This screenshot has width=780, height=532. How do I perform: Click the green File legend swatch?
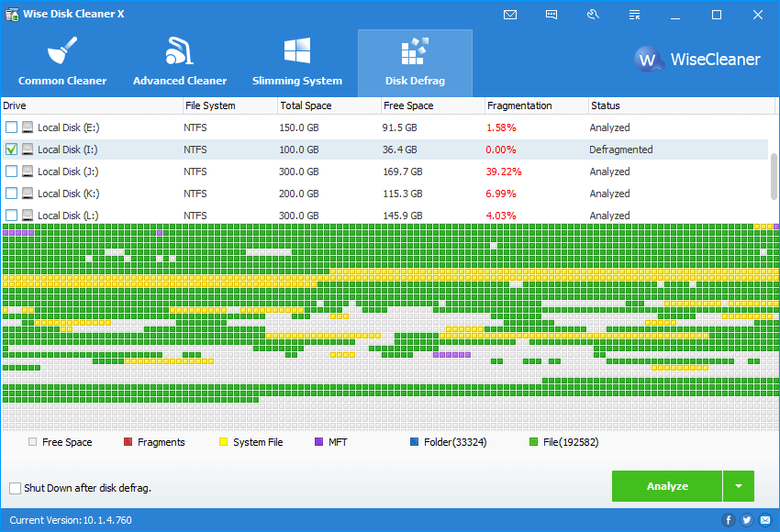coord(534,441)
